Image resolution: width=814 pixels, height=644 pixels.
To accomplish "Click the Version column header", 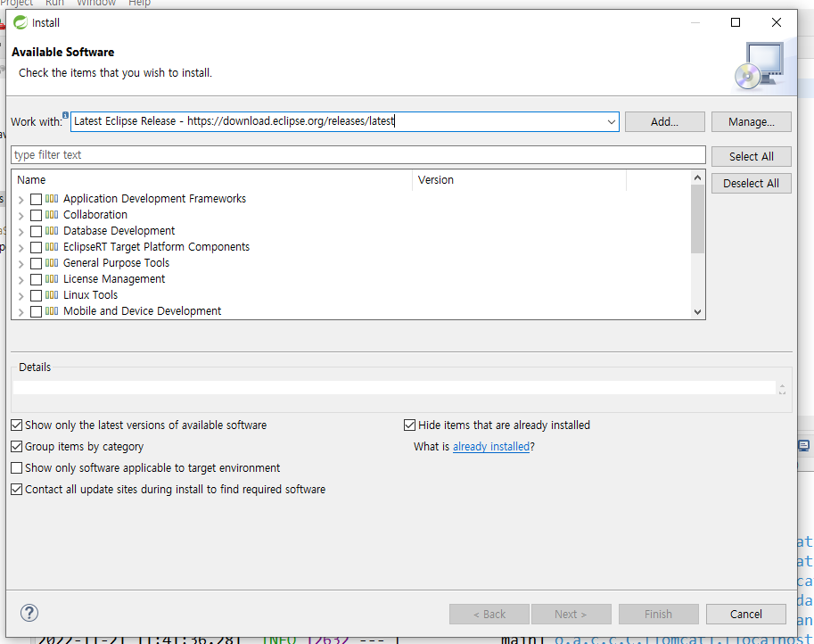I will click(x=519, y=179).
